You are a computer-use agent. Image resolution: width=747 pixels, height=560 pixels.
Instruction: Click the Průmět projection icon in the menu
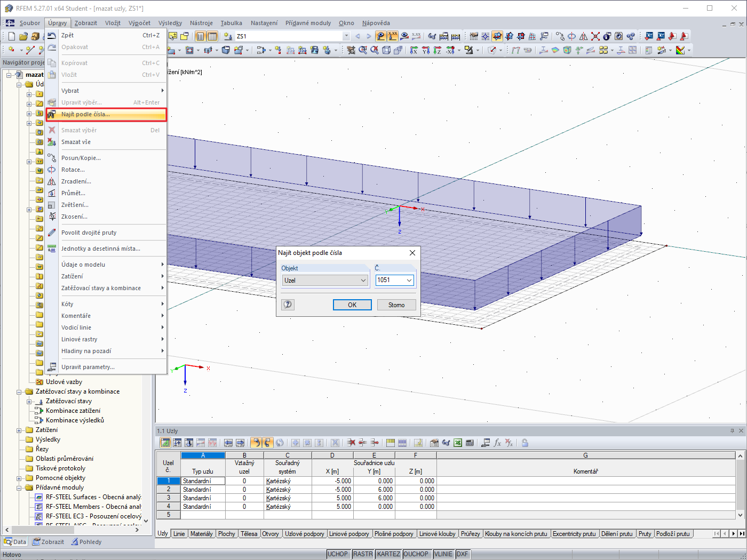click(52, 193)
